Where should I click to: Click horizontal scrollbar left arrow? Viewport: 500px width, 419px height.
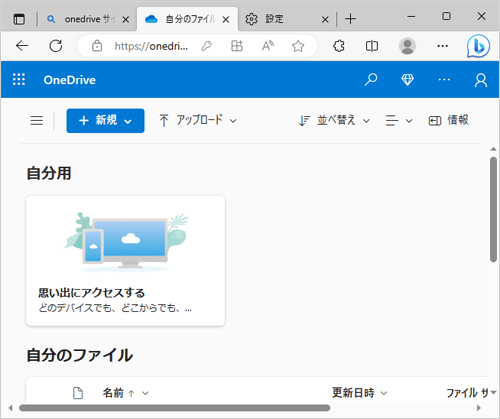tap(11, 408)
